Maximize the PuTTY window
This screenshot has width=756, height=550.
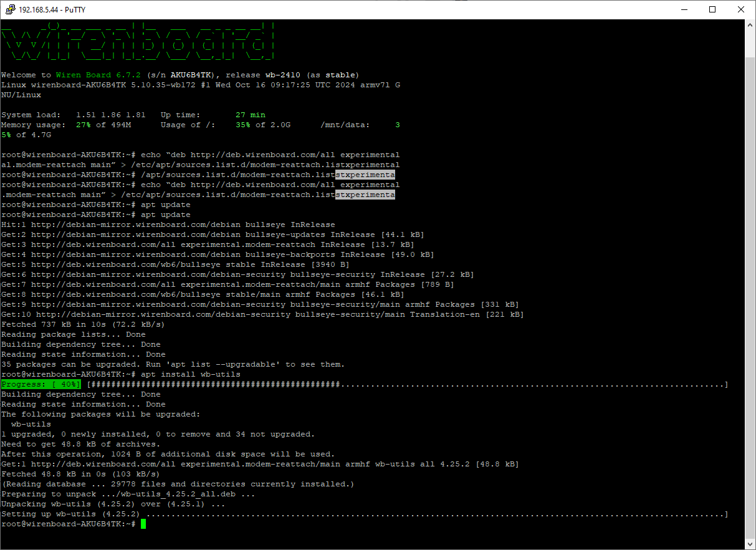(712, 9)
